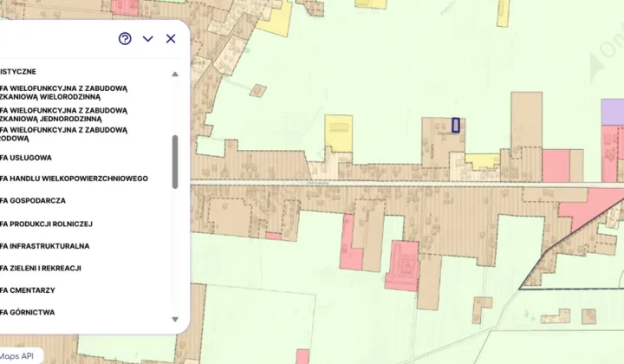Open the help question mark icon
Viewport: 624px width, 364px height.
pyautogui.click(x=125, y=39)
